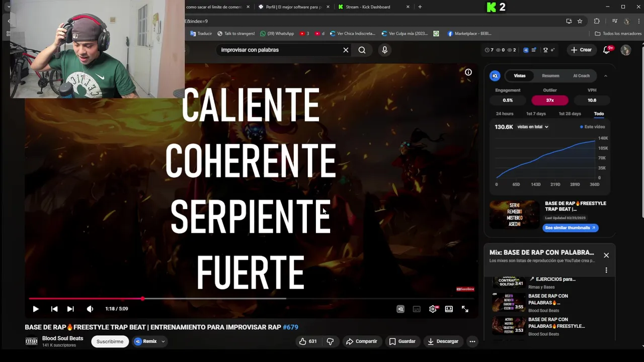Enter fullscreen mode
Screen dimensions: 644x362
[465, 309]
